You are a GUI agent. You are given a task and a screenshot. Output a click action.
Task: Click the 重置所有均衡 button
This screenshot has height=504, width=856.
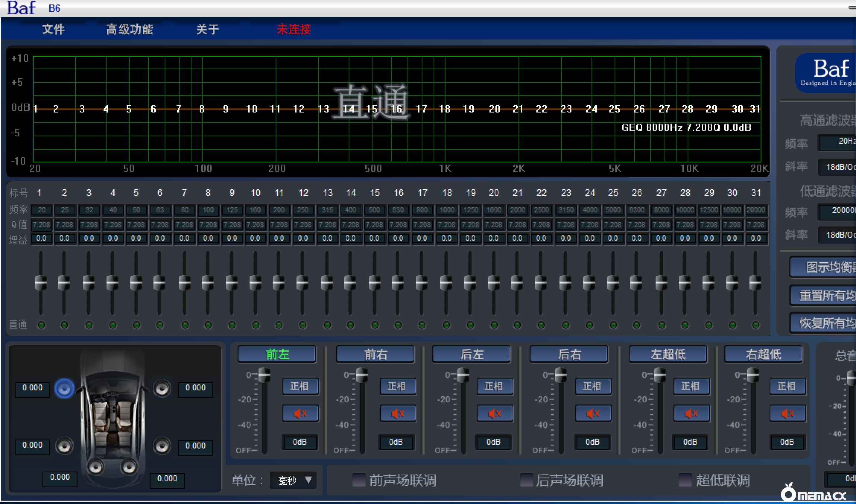[824, 295]
